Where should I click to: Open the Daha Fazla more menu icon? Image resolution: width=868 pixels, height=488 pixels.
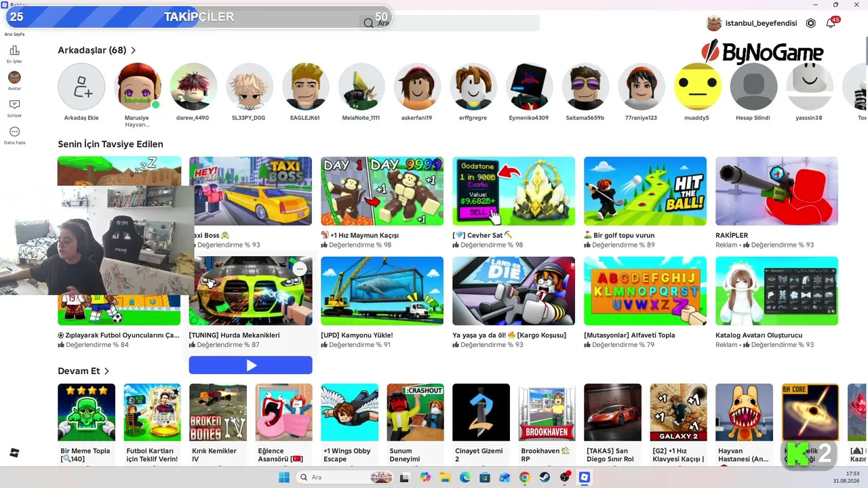point(14,132)
